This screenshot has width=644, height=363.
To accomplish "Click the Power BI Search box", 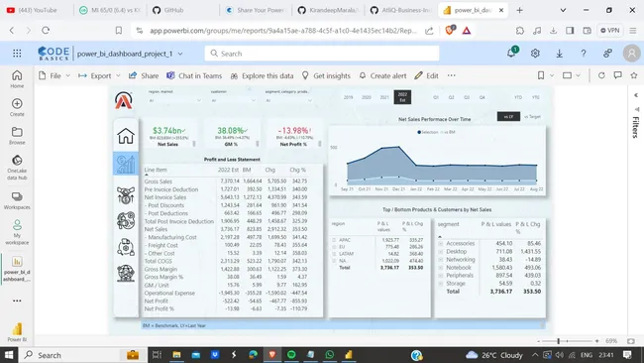I will coord(322,54).
